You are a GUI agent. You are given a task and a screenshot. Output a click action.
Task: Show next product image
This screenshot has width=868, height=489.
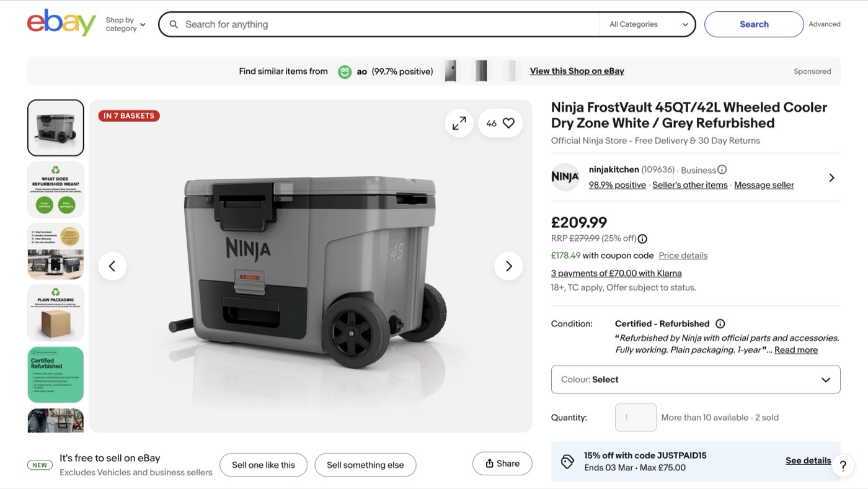pyautogui.click(x=508, y=266)
